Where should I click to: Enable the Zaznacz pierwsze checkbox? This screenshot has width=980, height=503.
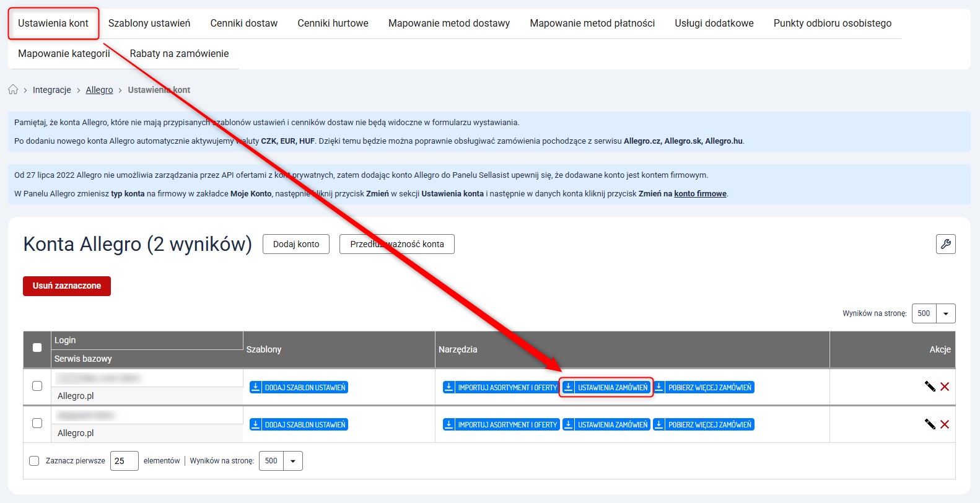34,461
